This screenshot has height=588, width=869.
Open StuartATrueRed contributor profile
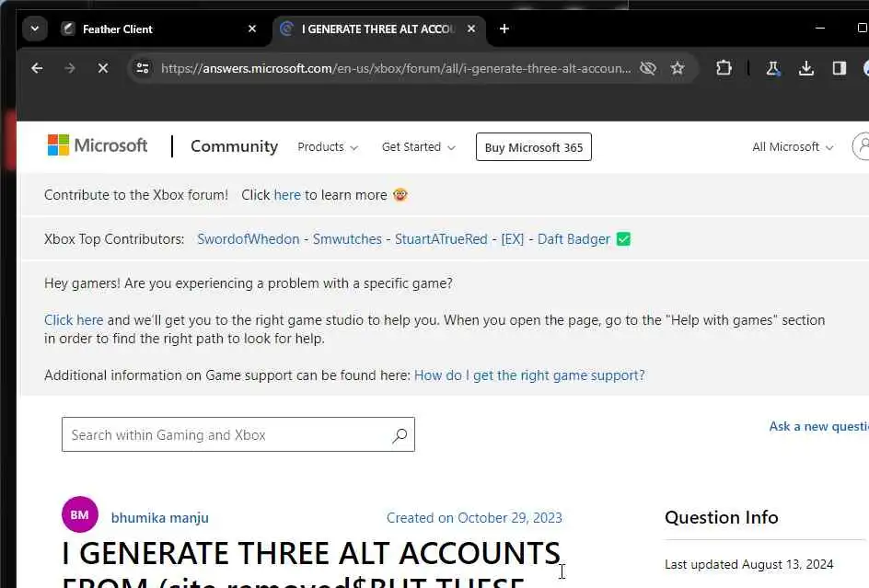tap(441, 239)
